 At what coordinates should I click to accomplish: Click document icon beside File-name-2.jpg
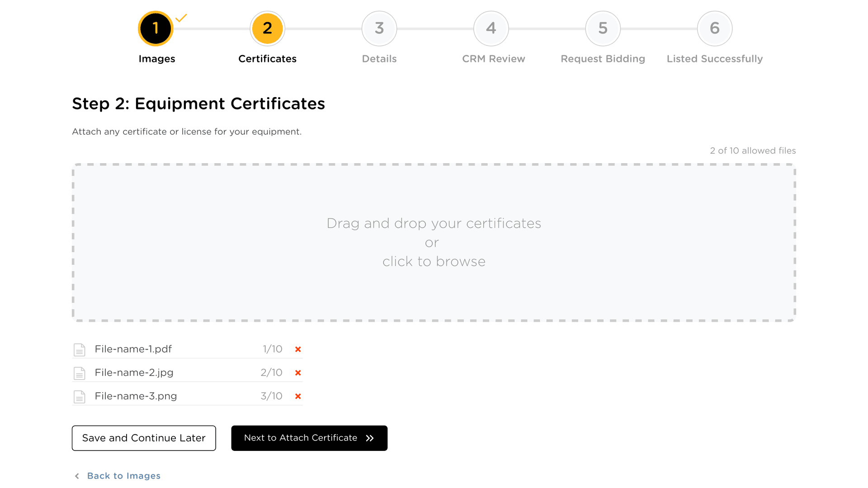(80, 373)
